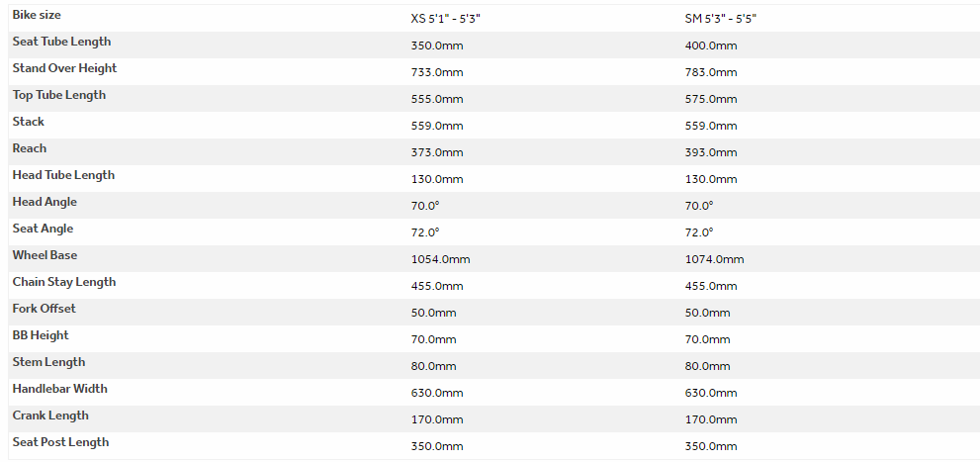Viewport: 980px width, 462px height.
Task: Click the Seat Angle row label
Action: 43,229
